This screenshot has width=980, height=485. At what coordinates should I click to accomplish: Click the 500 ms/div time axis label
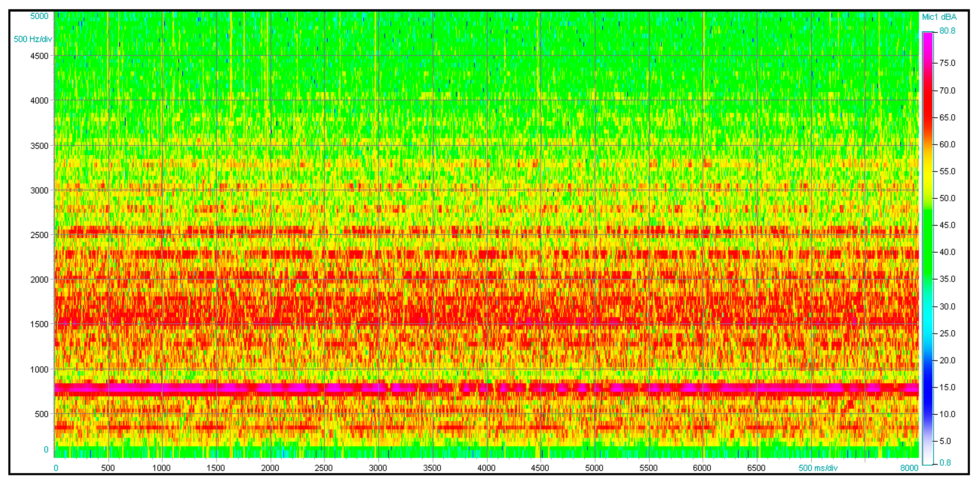click(818, 468)
